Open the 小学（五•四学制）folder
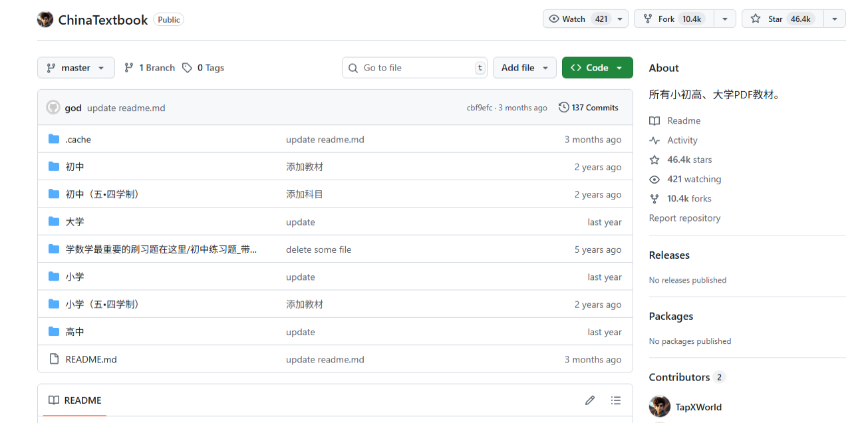 point(102,305)
